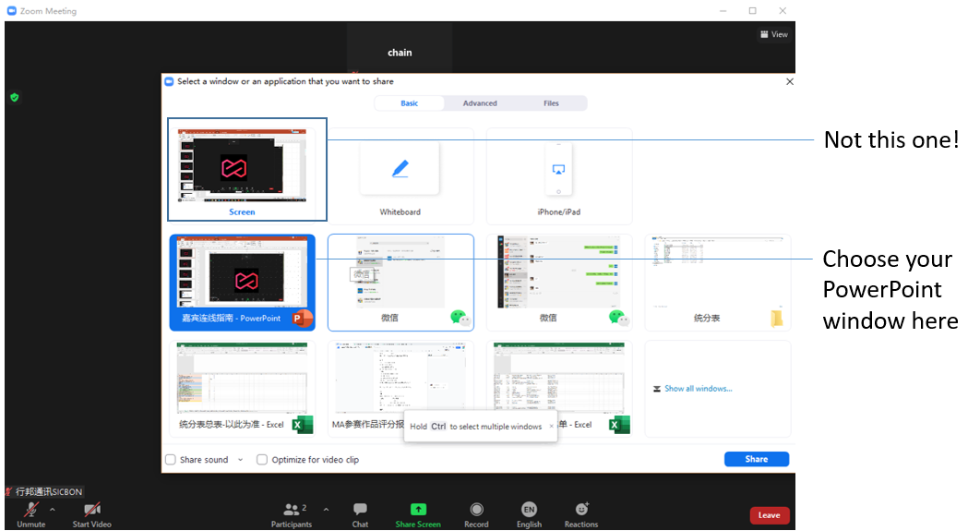This screenshot has height=531, width=980.
Task: Check Optimize for video clip
Action: [x=262, y=460]
